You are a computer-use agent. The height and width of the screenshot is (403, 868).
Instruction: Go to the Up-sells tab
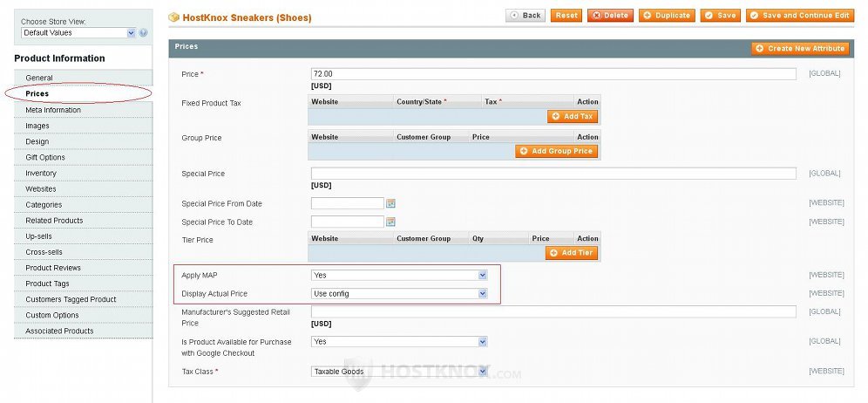83,236
